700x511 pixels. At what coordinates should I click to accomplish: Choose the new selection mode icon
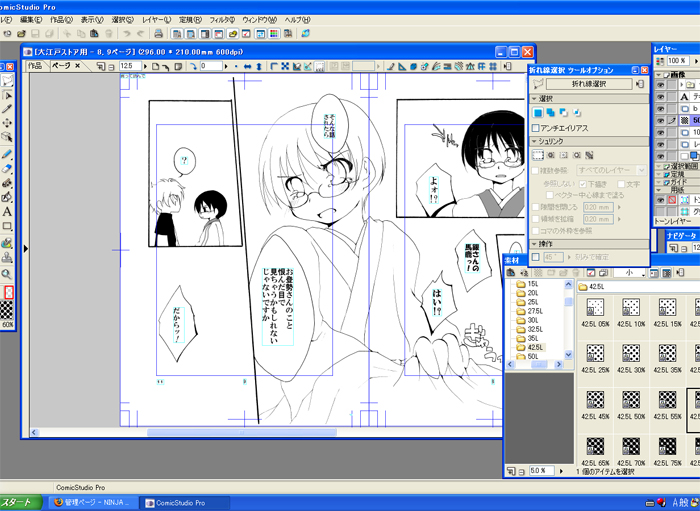click(538, 112)
